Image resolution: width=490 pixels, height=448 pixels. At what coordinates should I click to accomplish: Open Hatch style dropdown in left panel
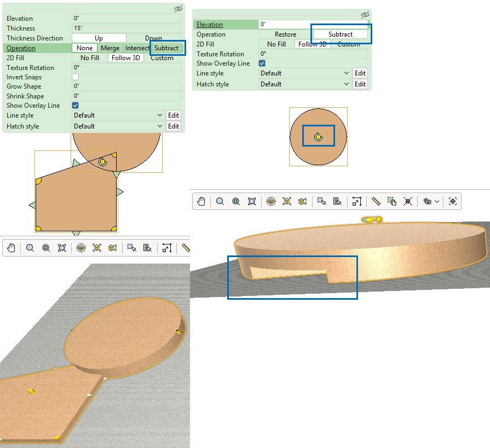click(118, 126)
